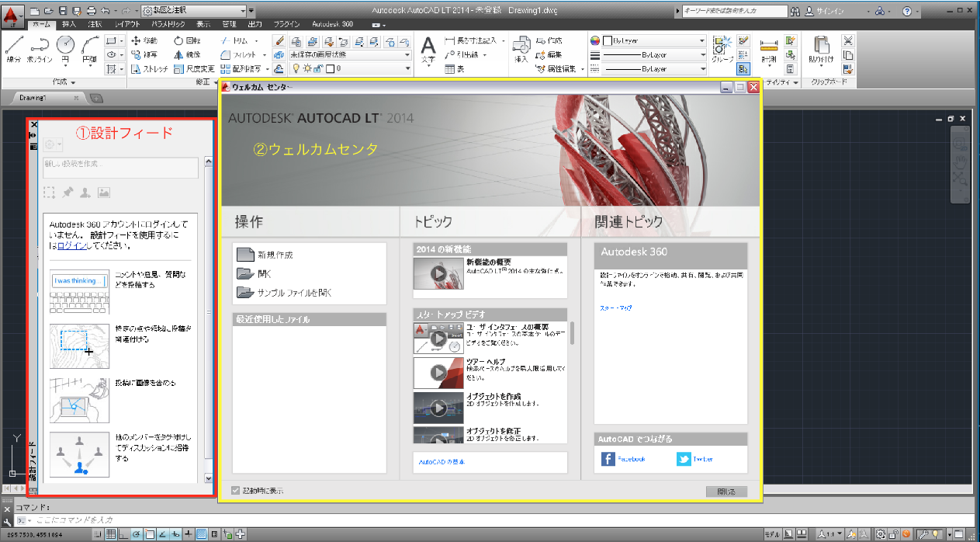Click the Close (閉じる) button in Welcome Center
Image resolution: width=980 pixels, height=542 pixels.
click(x=727, y=492)
